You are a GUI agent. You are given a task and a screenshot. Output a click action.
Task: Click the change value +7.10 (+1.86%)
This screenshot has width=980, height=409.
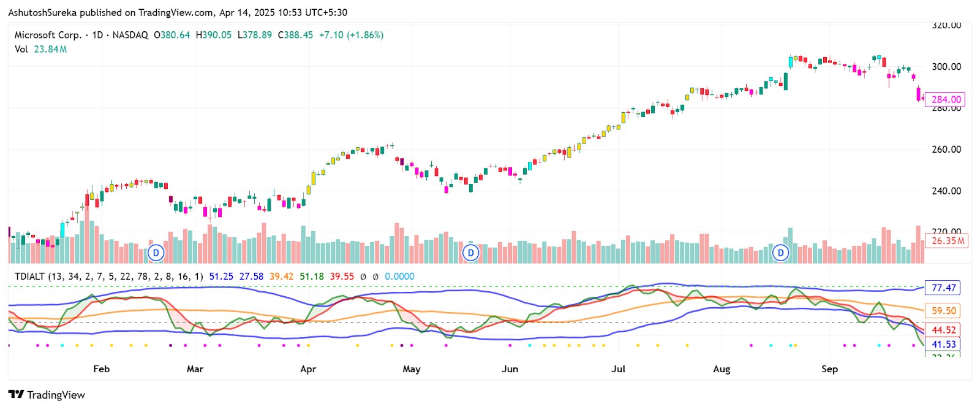pos(351,35)
